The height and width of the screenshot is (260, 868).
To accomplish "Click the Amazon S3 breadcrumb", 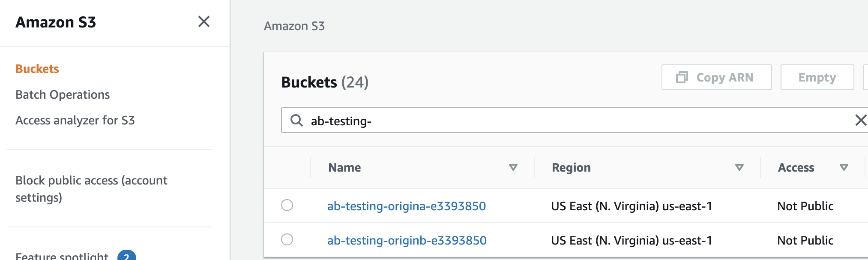I will 294,26.
